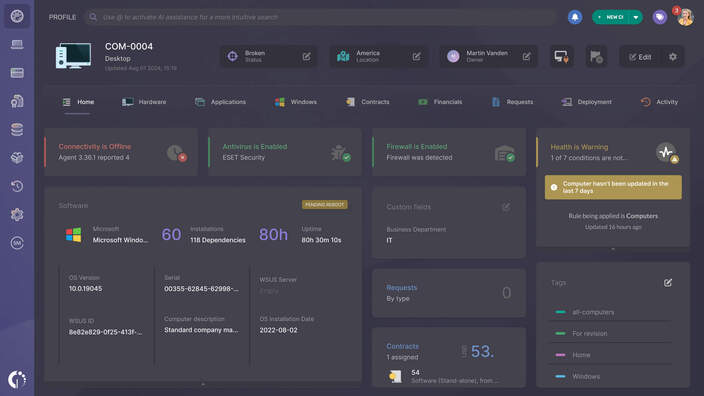Screen dimensions: 704x396
Task: Click the antivirus bug icon
Action: tap(341, 153)
